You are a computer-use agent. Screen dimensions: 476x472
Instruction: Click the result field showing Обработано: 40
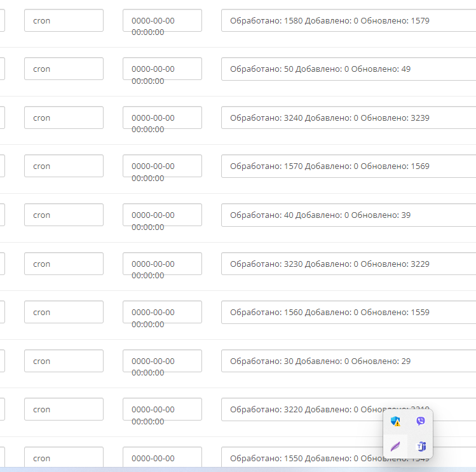pos(348,215)
